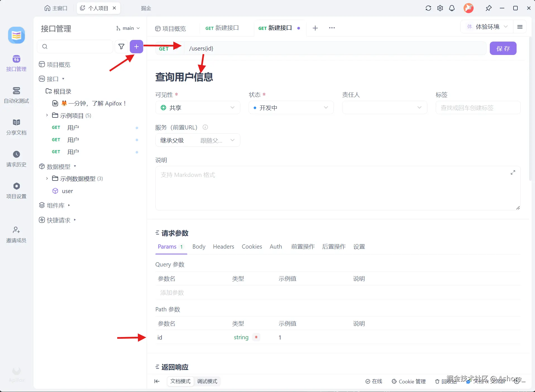Click the info icon next to 服务（前置URL）
Screen dimensions: 535x392
click(x=205, y=127)
